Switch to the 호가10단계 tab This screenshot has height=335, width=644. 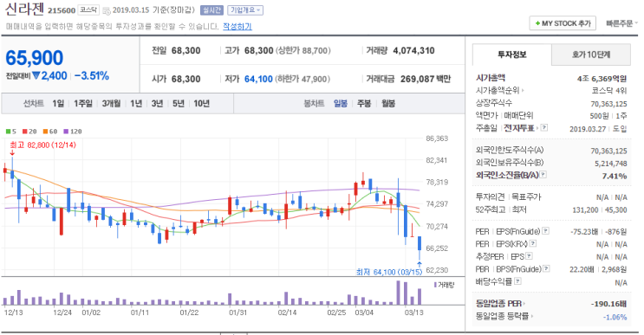(590, 55)
